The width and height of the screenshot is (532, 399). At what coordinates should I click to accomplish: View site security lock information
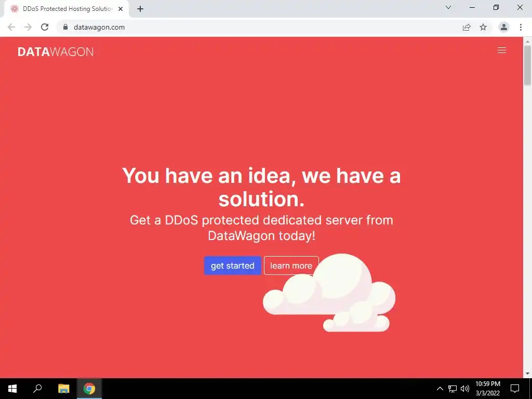pos(65,27)
